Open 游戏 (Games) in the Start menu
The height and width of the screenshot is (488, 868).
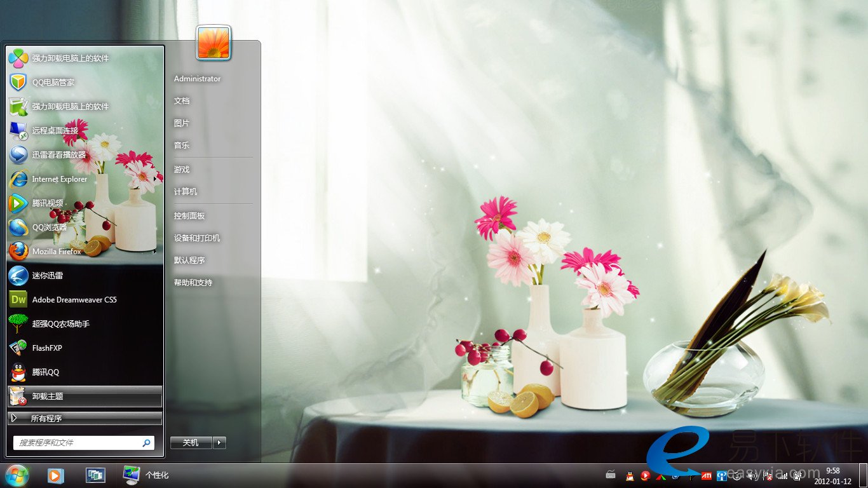click(182, 170)
